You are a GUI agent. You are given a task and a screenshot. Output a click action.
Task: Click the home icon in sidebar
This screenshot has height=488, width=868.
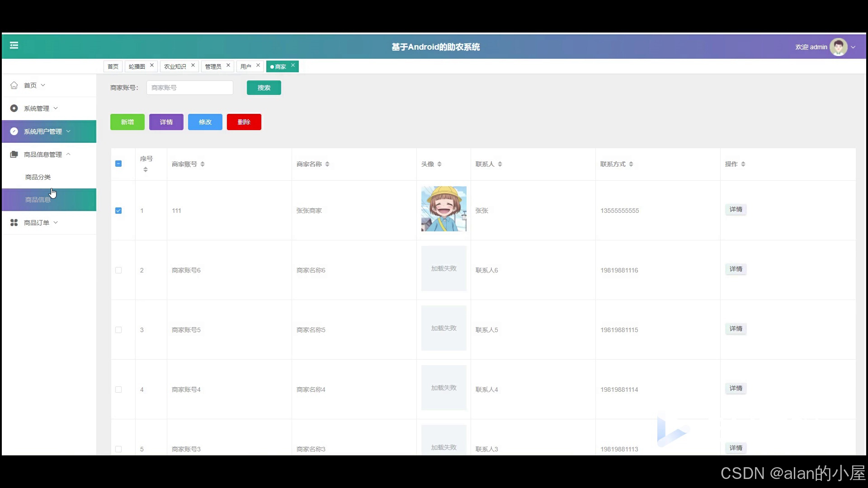coord(14,85)
